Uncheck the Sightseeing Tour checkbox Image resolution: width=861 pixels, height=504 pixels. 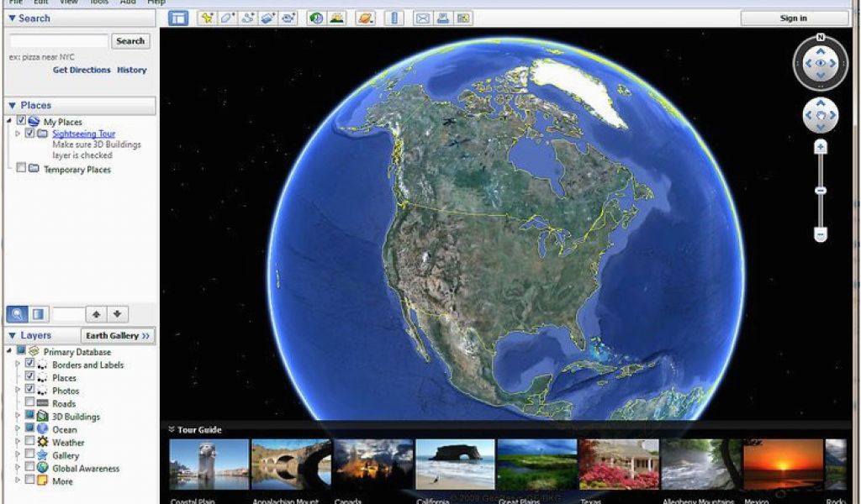pyautogui.click(x=29, y=133)
